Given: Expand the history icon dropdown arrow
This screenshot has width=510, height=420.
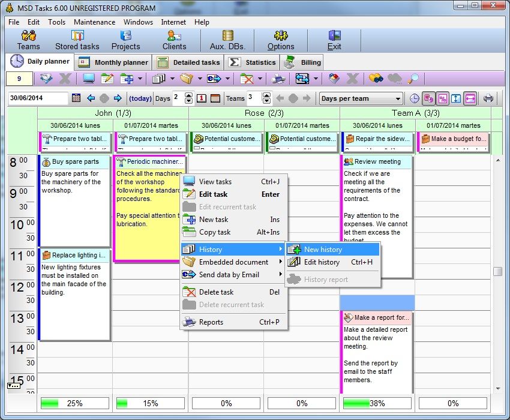Looking at the screenshot, I should point(172,79).
